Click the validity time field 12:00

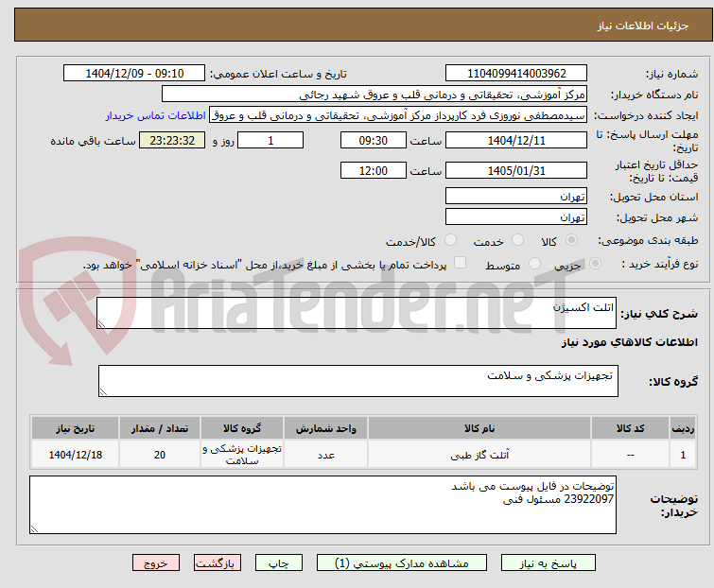pos(373,171)
